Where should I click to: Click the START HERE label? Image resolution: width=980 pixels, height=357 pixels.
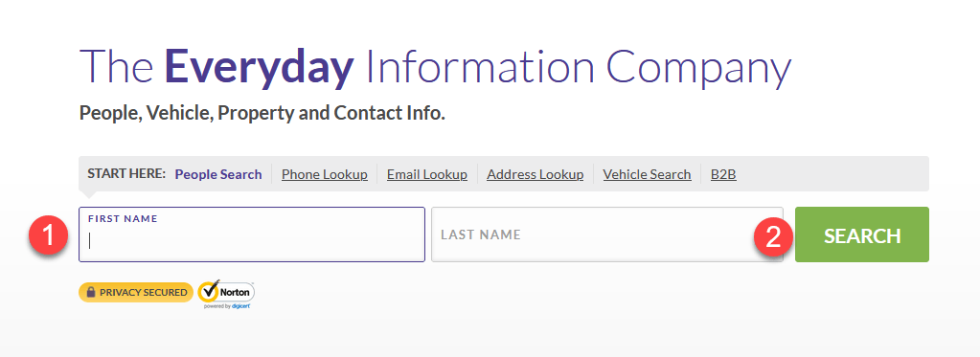[126, 173]
